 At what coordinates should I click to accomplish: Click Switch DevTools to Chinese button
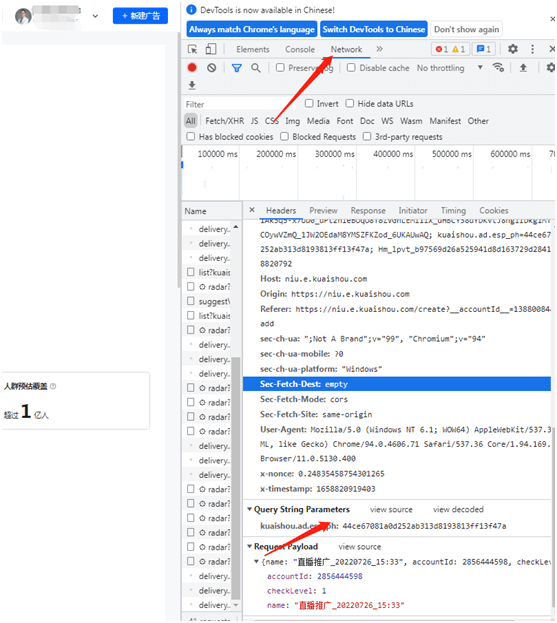point(373,29)
